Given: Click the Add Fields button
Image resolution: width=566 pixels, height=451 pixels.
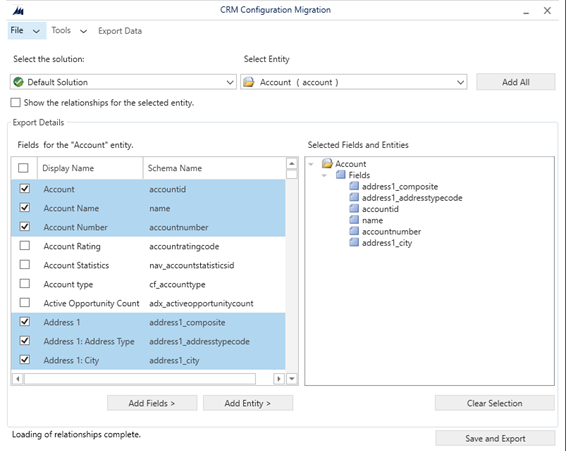Looking at the screenshot, I should 152,403.
